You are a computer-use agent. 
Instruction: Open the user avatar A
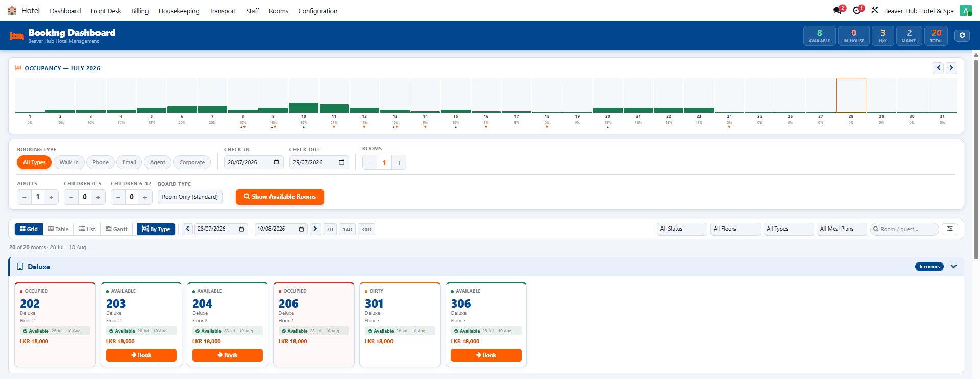pos(965,10)
